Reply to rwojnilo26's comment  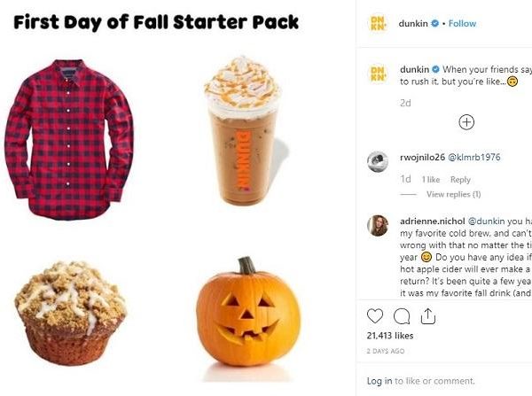click(x=460, y=180)
